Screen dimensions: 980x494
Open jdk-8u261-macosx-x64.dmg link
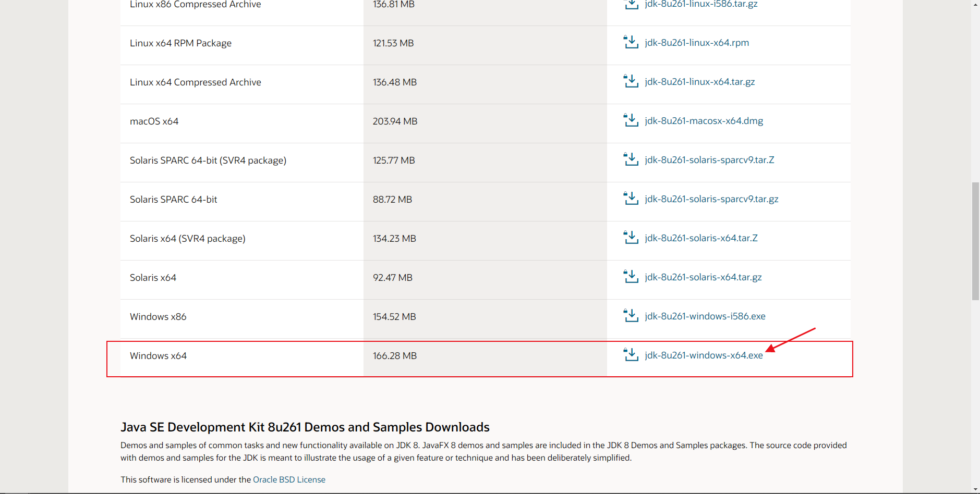[x=704, y=121]
